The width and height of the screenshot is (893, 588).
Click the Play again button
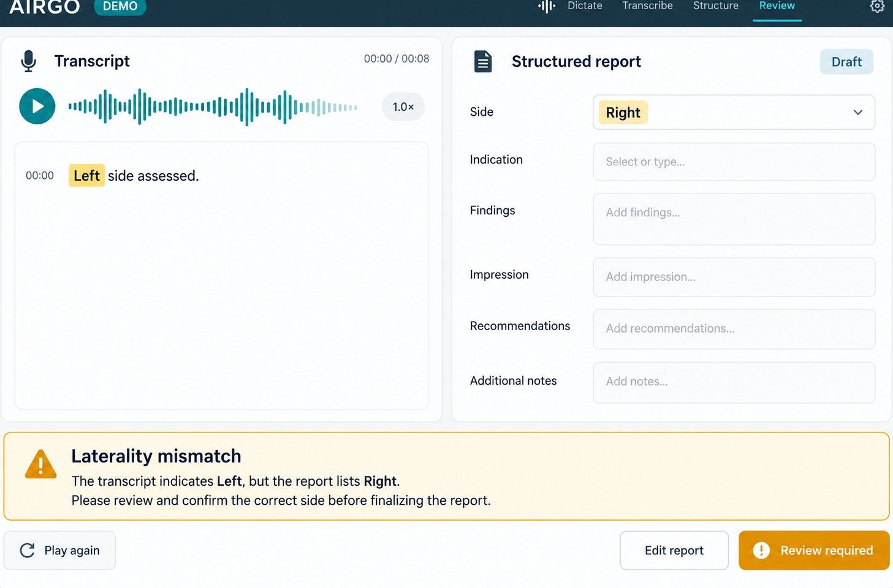pyautogui.click(x=59, y=551)
